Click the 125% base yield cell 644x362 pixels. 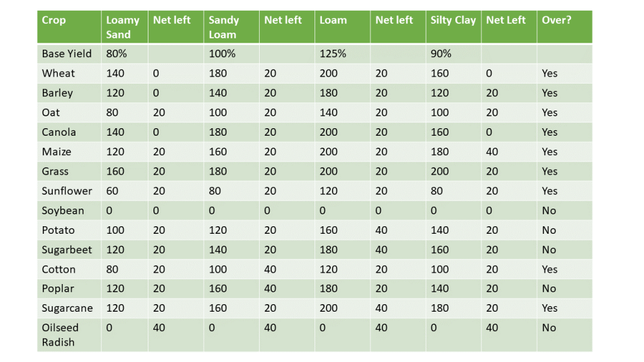coord(333,53)
